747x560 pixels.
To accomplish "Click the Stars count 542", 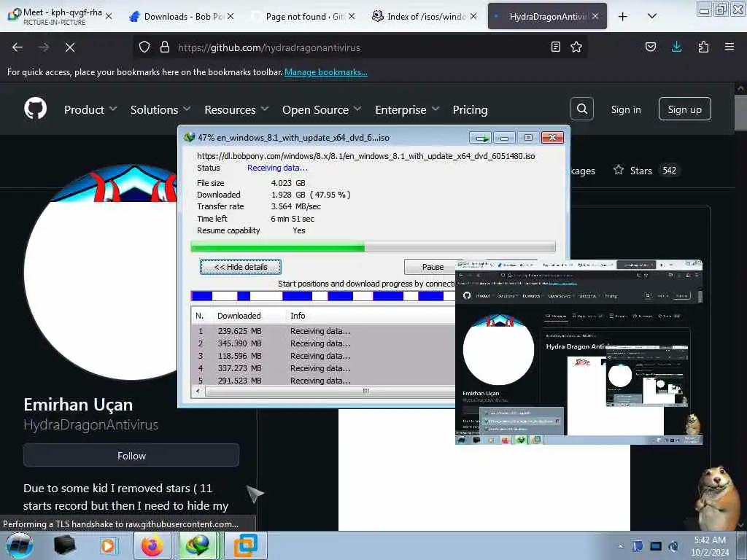I will tap(670, 170).
